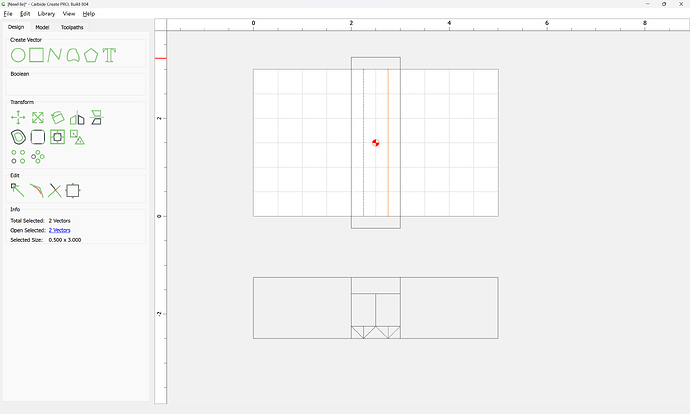
Task: Open the Library menu
Action: (x=46, y=14)
